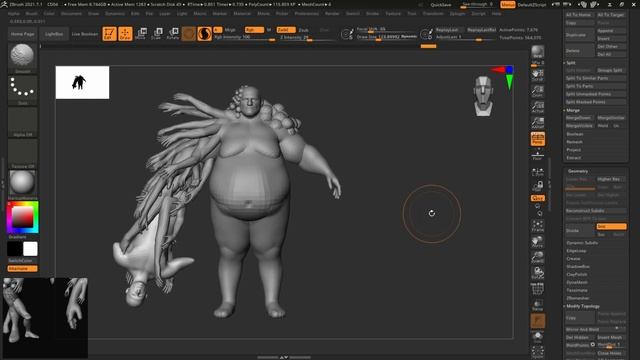Screen dimensions: 640x360
Task: Expand the ZRemesher subsection
Action: [578, 298]
